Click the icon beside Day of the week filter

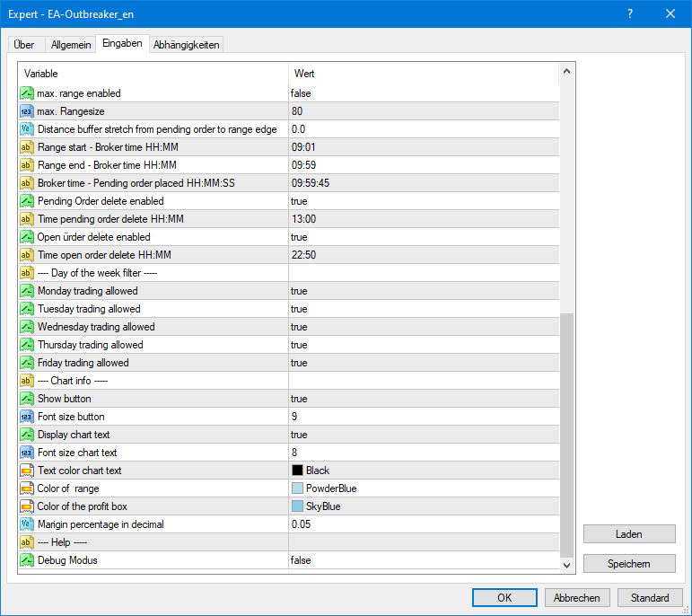27,273
